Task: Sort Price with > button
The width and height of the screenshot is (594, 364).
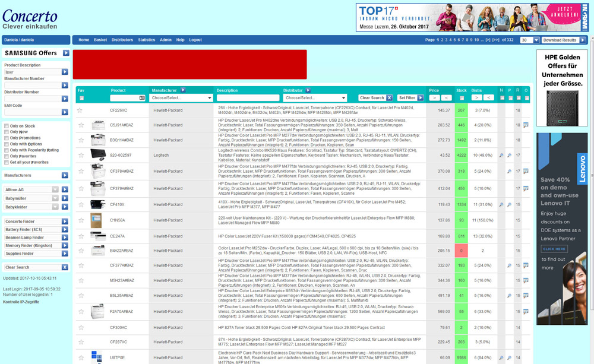Action: point(434,98)
